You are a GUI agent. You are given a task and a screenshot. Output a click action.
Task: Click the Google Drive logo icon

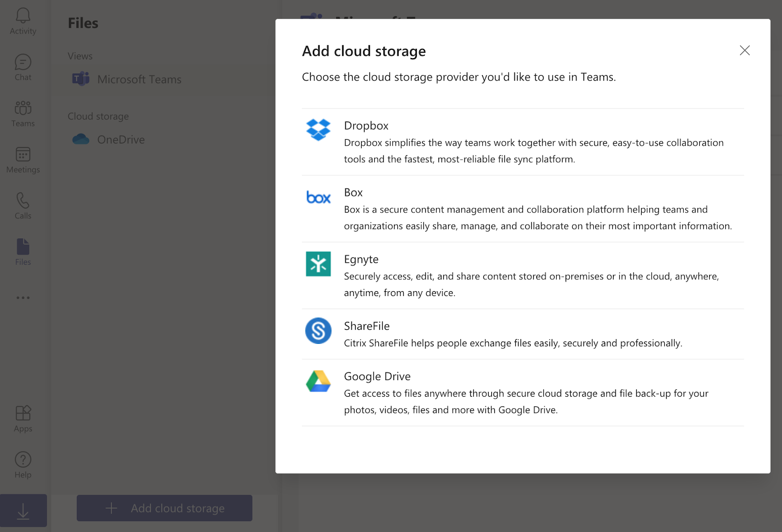[318, 381]
